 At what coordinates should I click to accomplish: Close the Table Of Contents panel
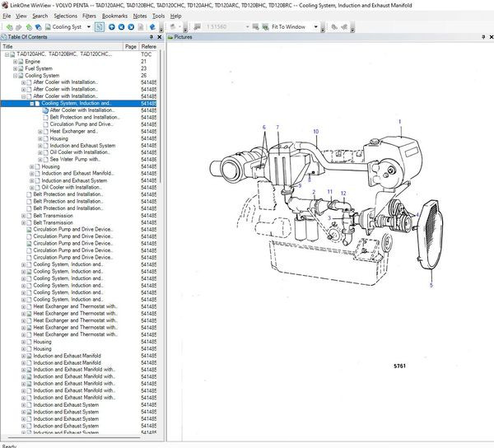click(160, 37)
